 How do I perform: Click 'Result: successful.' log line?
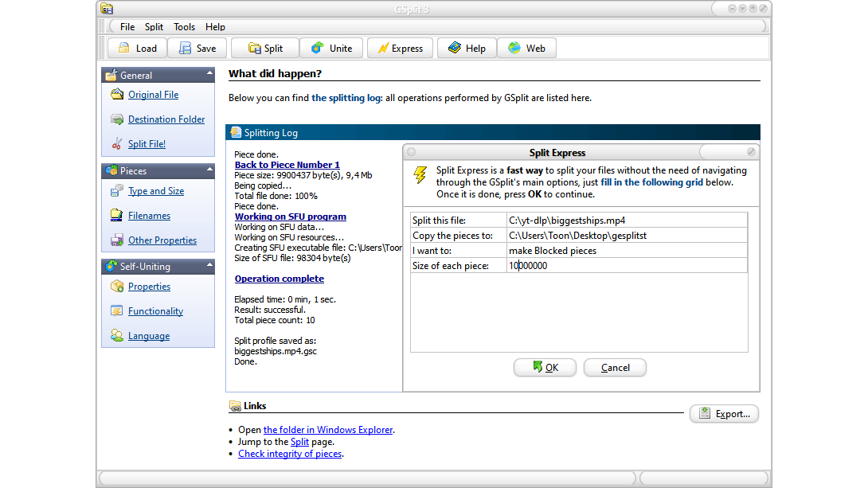tap(270, 310)
